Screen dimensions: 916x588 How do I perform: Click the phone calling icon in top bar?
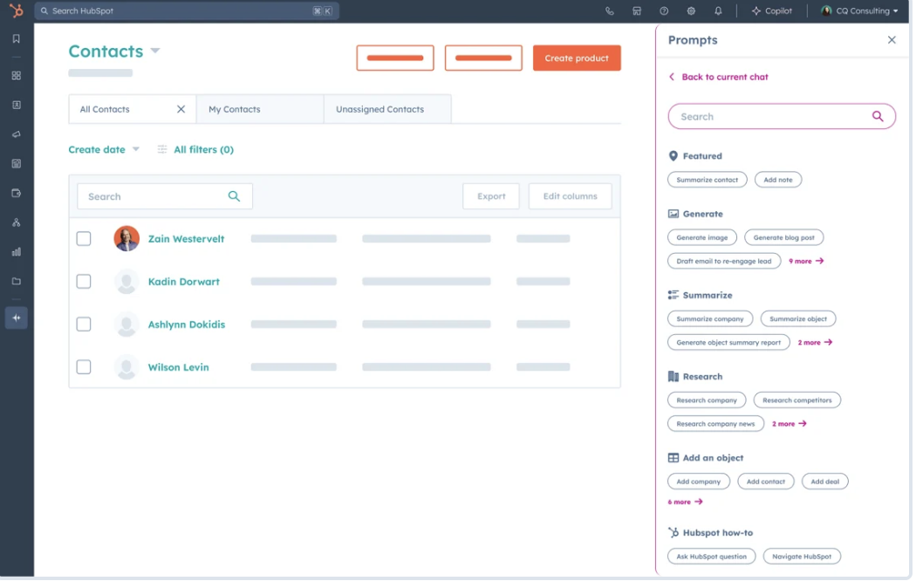coord(610,11)
